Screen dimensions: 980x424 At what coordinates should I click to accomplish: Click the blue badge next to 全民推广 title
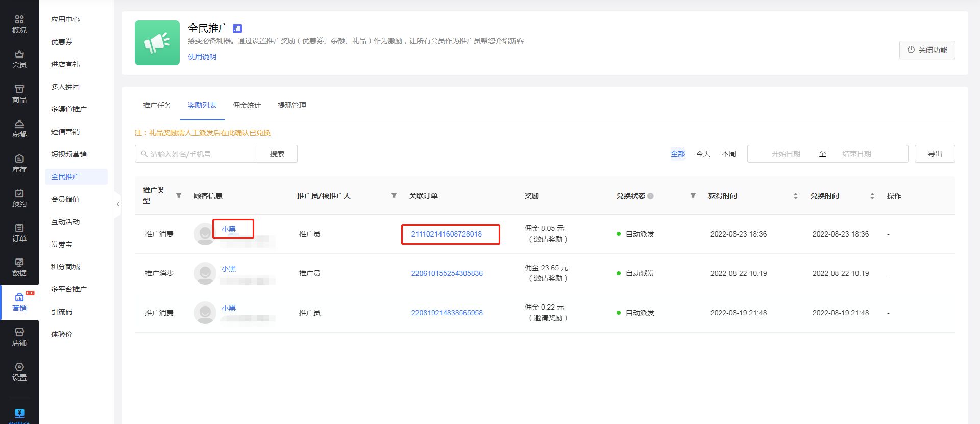tap(237, 28)
